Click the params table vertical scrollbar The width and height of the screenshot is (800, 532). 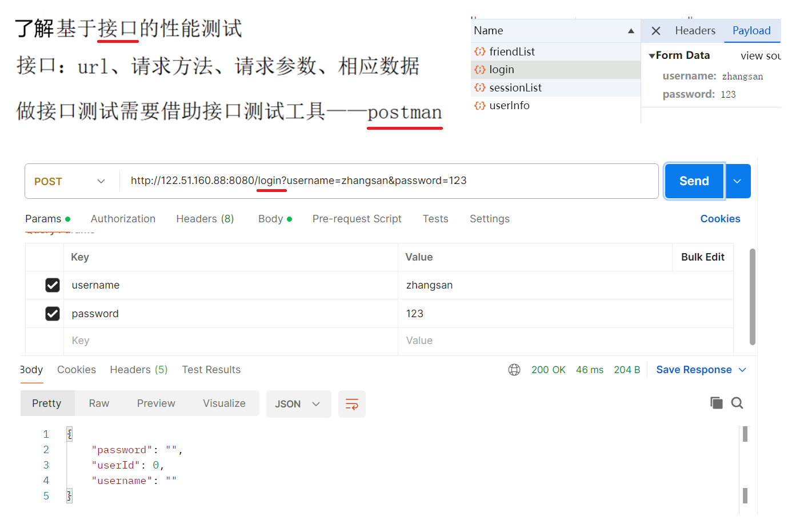[753, 297]
